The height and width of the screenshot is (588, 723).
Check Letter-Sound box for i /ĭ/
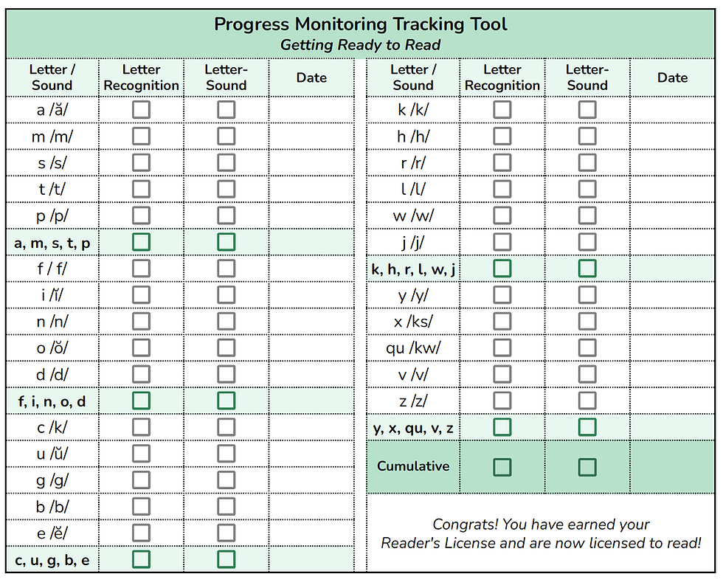click(226, 295)
